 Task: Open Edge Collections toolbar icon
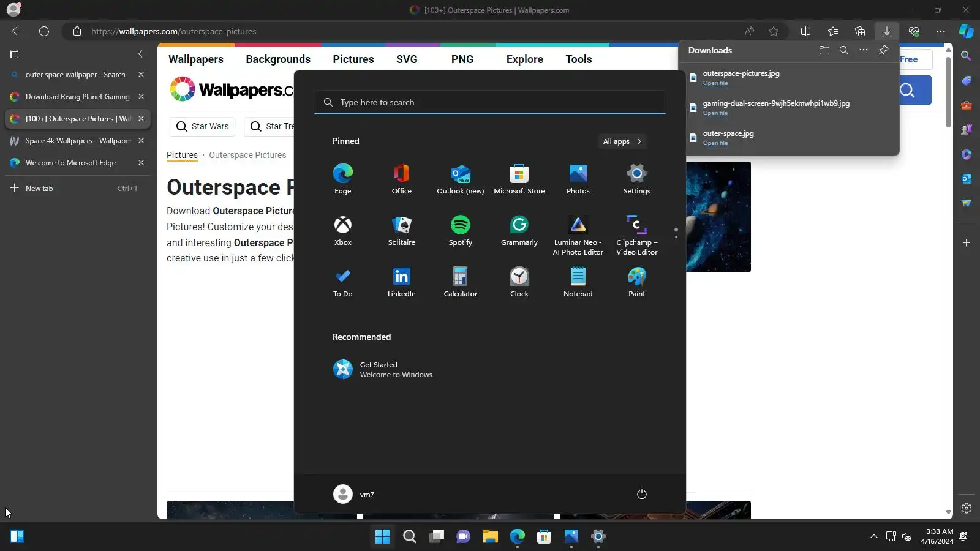(860, 31)
